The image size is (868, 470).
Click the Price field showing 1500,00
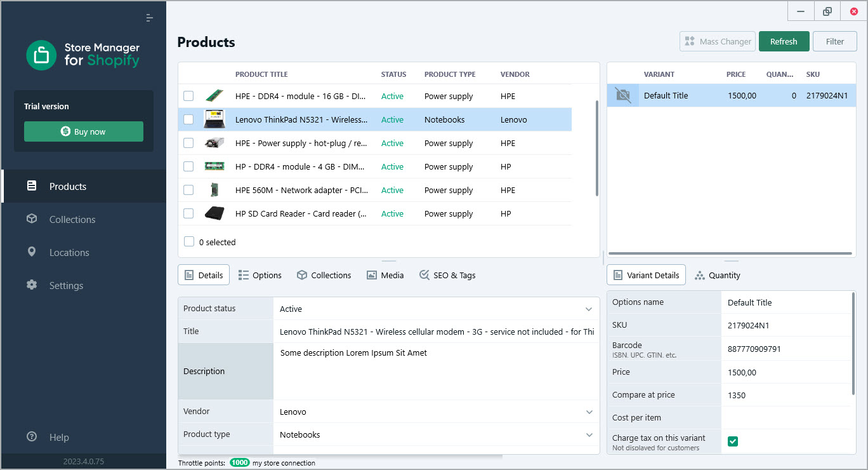[786, 372]
